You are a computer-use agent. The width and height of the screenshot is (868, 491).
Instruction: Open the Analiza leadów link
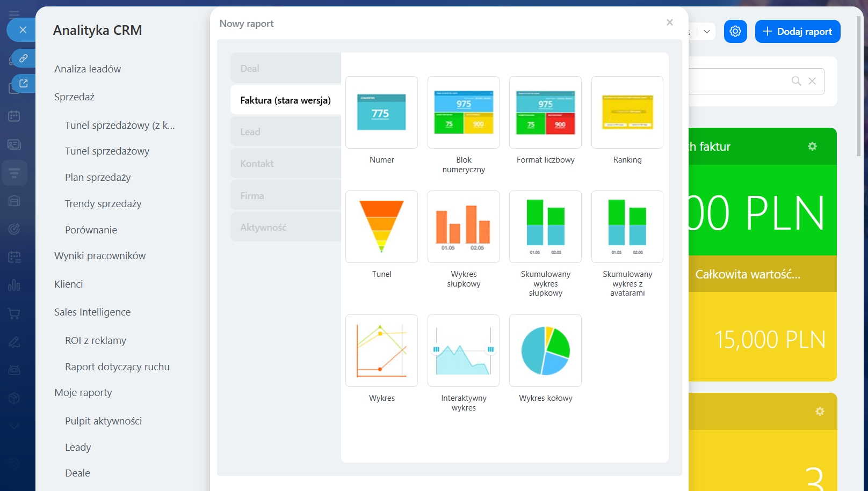88,69
